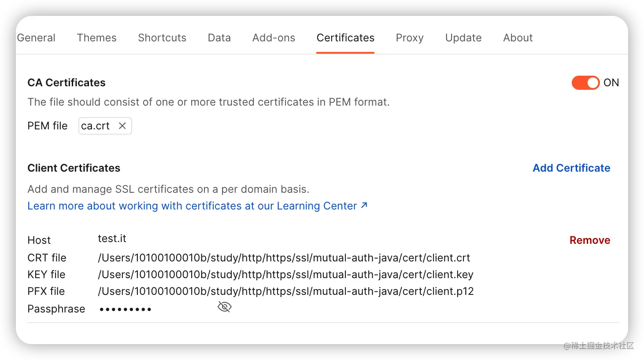Remove the ca.crt PEM file
Viewport: 644px width, 360px height.
(x=122, y=126)
